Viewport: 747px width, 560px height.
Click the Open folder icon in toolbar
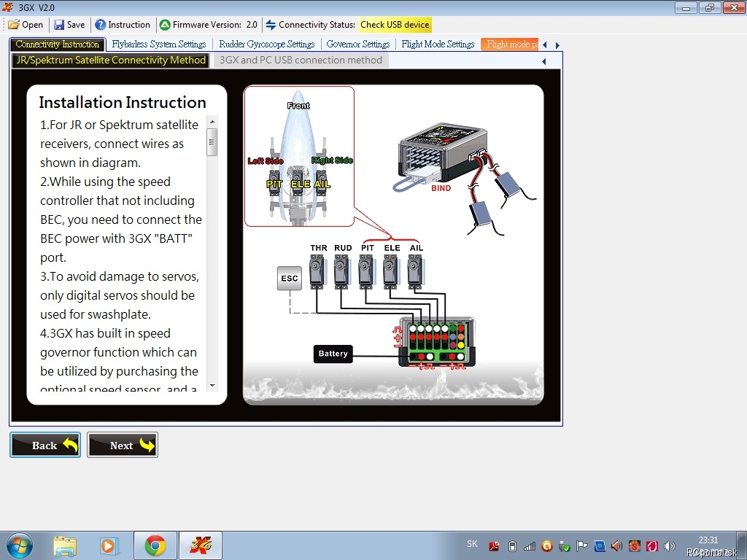[14, 25]
